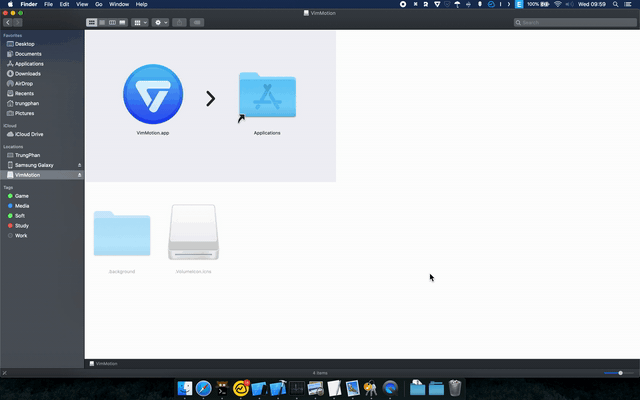Image resolution: width=640 pixels, height=400 pixels.
Task: Open the group-by arrangement dropdown
Action: pos(140,22)
